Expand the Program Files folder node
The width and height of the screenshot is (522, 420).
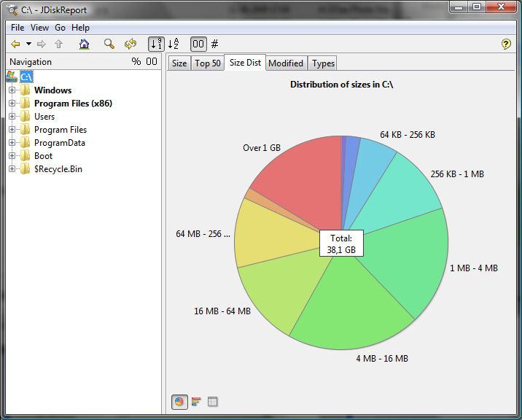point(12,129)
